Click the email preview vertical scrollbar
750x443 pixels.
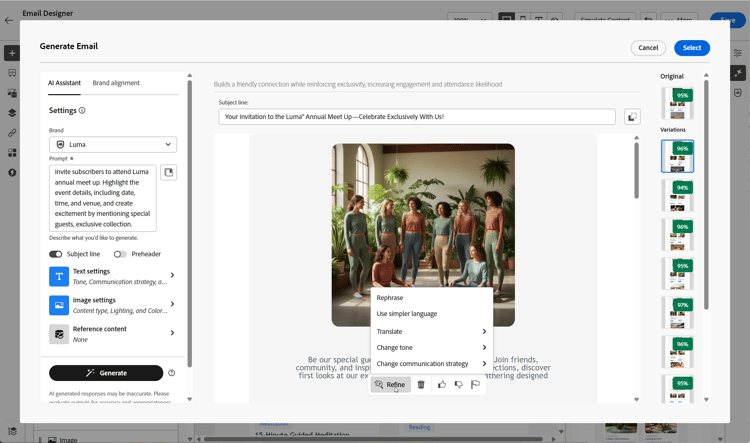pos(636,170)
